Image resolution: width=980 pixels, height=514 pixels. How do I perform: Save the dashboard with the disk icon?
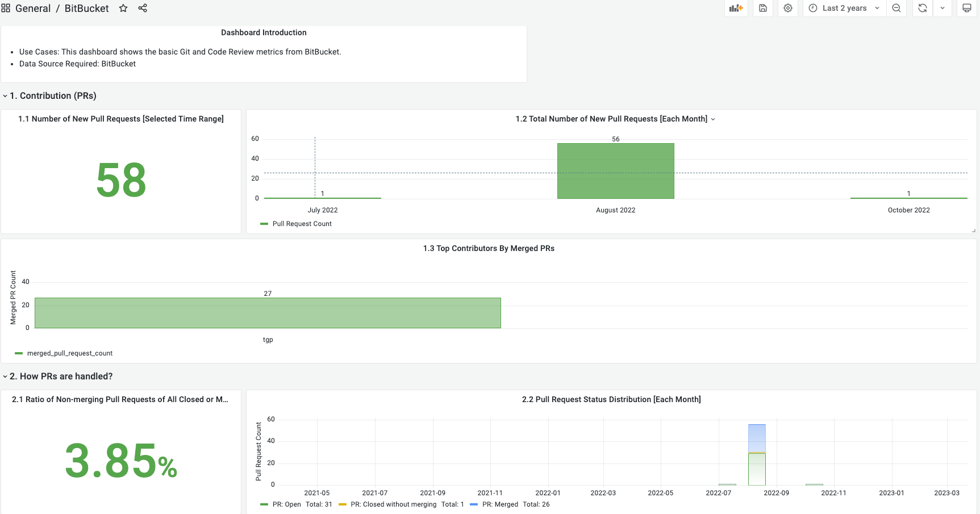(x=763, y=8)
